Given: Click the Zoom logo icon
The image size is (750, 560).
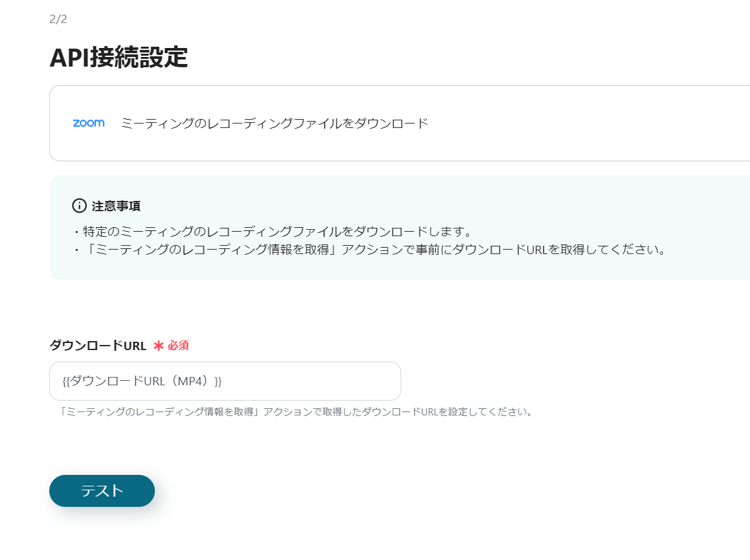Looking at the screenshot, I should (88, 123).
